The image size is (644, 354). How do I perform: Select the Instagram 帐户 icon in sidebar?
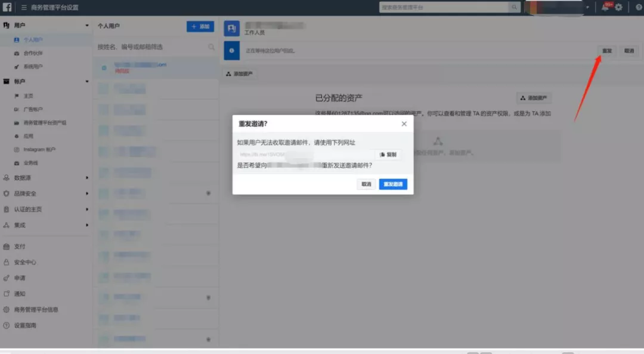tap(17, 149)
